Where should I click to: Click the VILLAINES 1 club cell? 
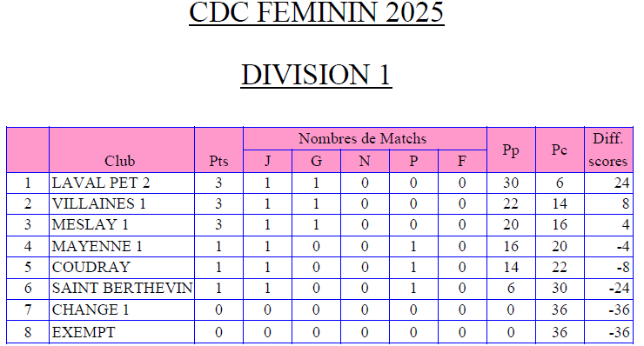click(x=122, y=204)
